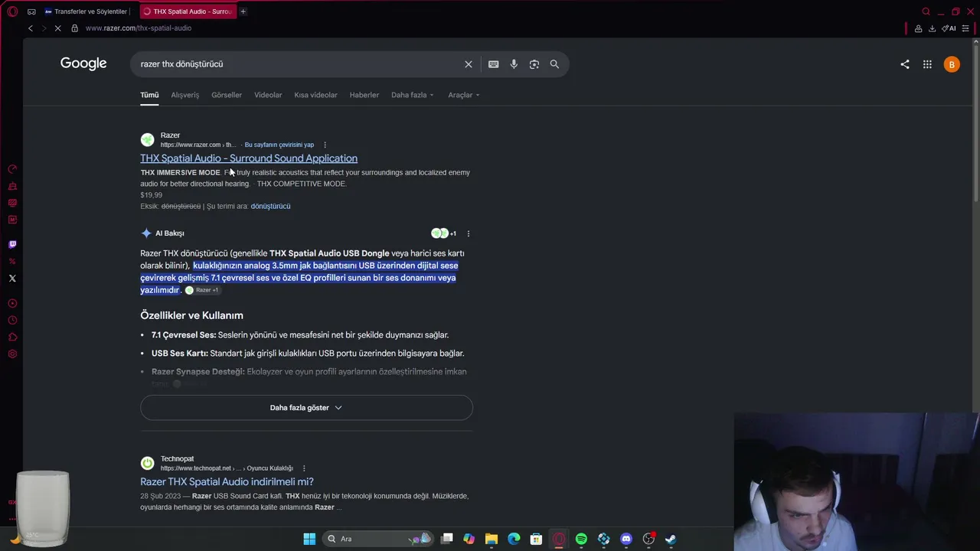This screenshot has height=551, width=980.
Task: Open the on-screen keyboard input tool
Action: pos(494,64)
